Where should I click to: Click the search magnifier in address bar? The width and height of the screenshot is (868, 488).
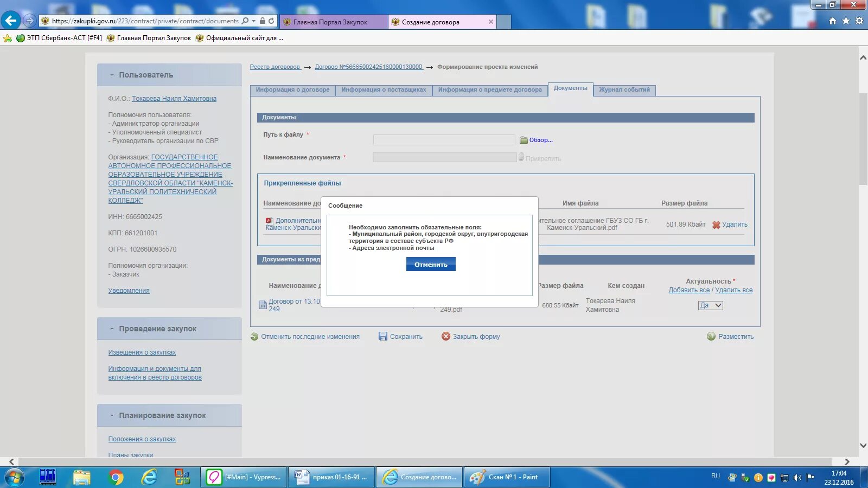tap(245, 21)
